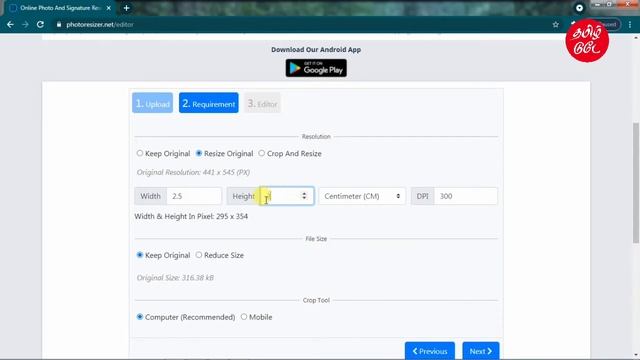View site info via padlock icon
The height and width of the screenshot is (360, 640).
pyautogui.click(x=59, y=24)
